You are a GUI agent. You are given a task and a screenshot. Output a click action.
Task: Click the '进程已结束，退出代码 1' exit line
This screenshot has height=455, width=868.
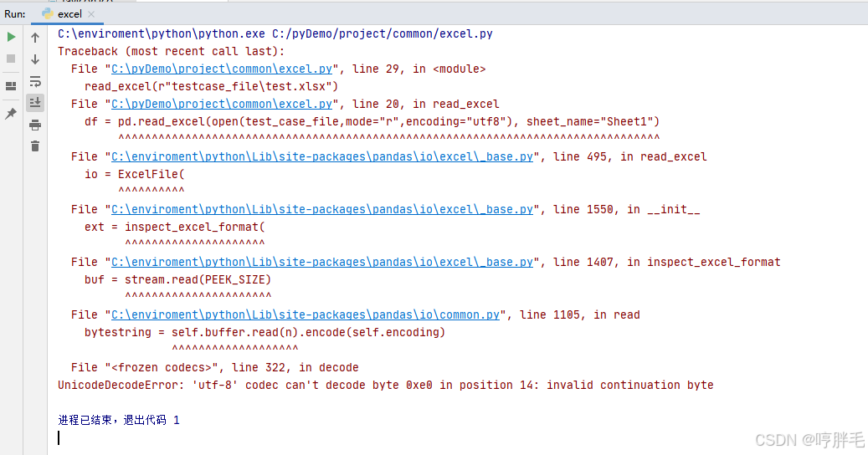pyautogui.click(x=119, y=420)
